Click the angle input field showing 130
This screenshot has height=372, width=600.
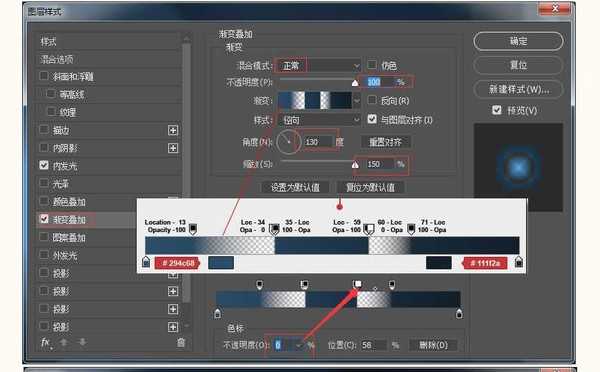click(318, 142)
